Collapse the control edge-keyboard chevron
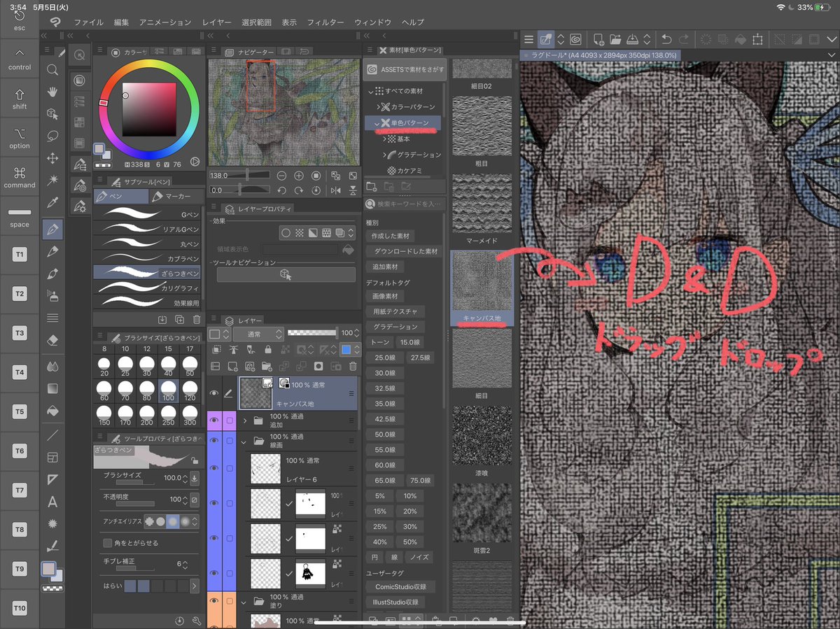 (x=20, y=53)
